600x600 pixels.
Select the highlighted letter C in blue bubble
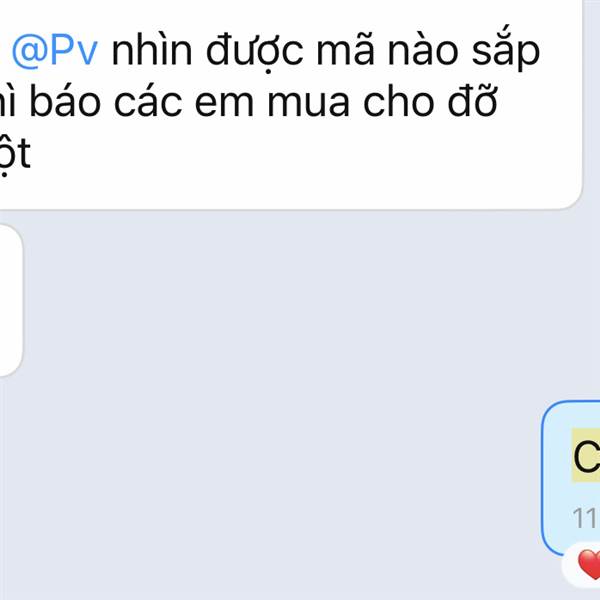tap(586, 456)
